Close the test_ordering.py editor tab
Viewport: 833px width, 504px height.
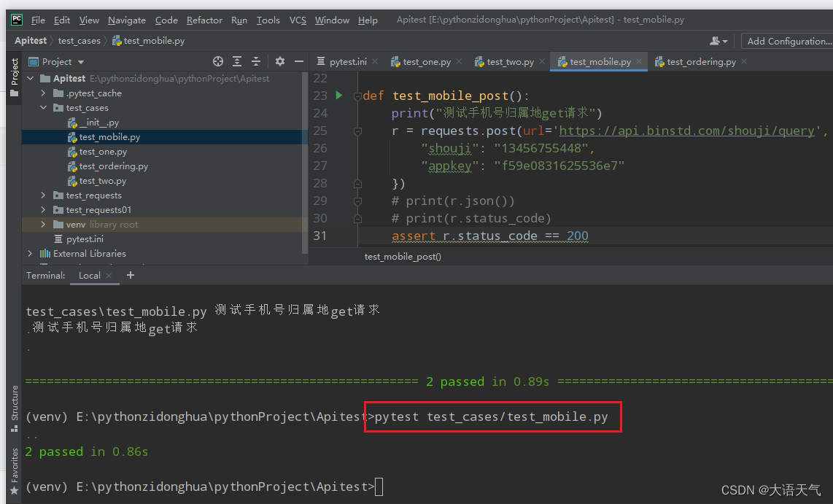[744, 61]
